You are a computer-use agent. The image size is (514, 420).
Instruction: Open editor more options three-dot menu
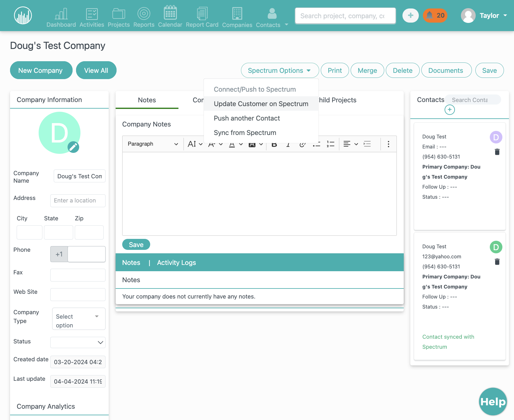(389, 144)
